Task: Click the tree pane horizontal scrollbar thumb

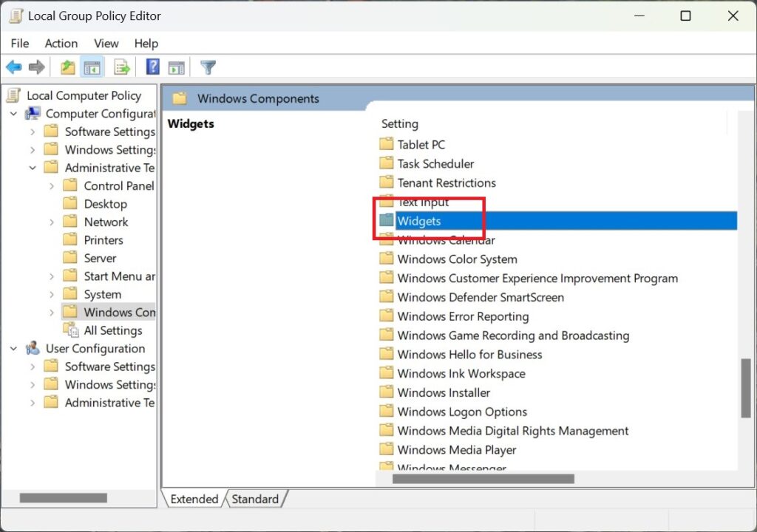Action: (64, 498)
